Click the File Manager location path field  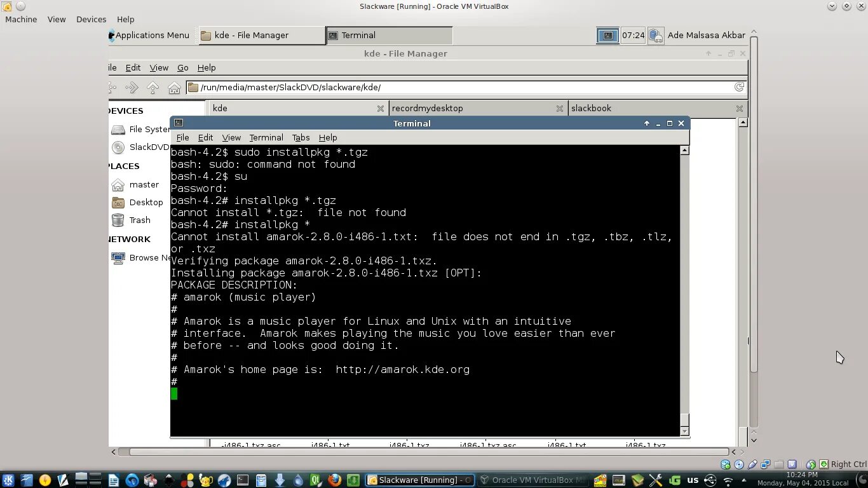(x=466, y=87)
